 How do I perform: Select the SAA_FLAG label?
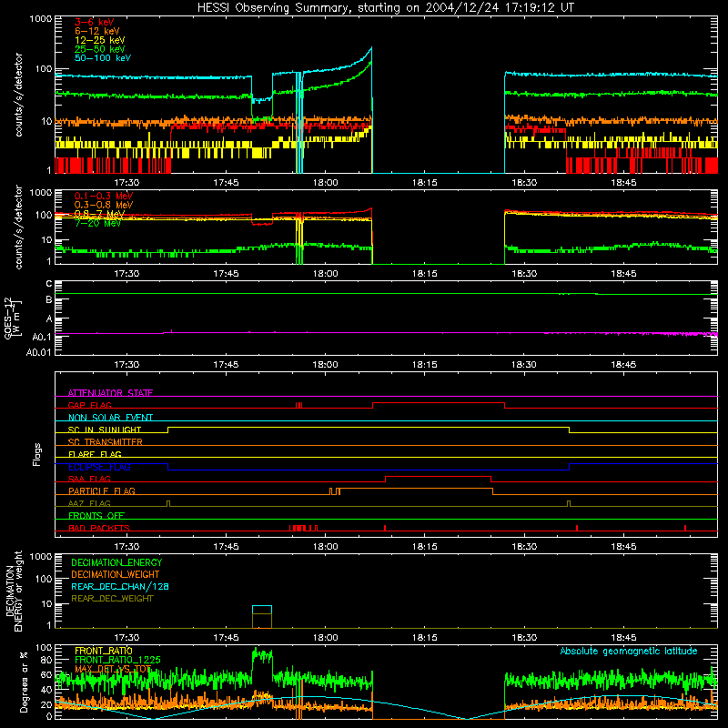(x=89, y=479)
